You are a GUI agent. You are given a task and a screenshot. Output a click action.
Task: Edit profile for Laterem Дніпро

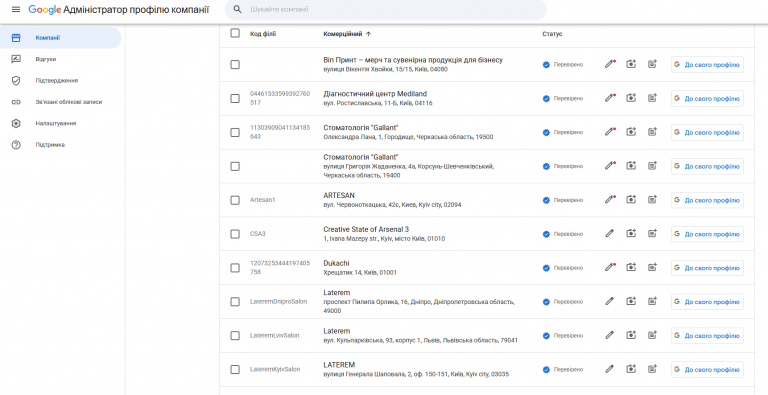pyautogui.click(x=609, y=301)
